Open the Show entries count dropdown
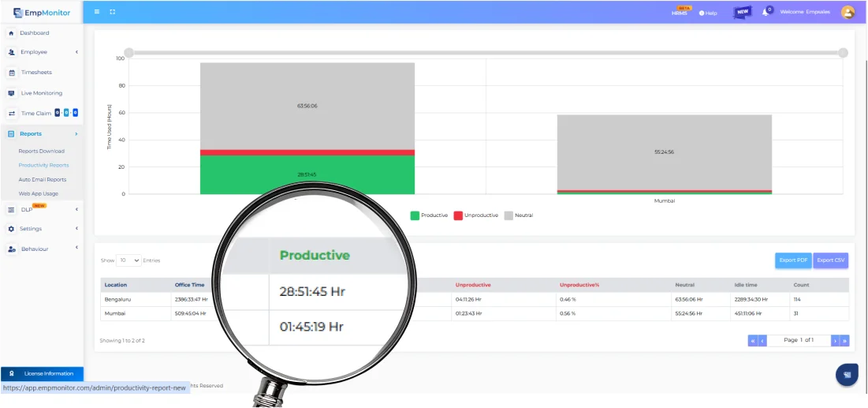Viewport: 868px width, 408px height. click(129, 260)
